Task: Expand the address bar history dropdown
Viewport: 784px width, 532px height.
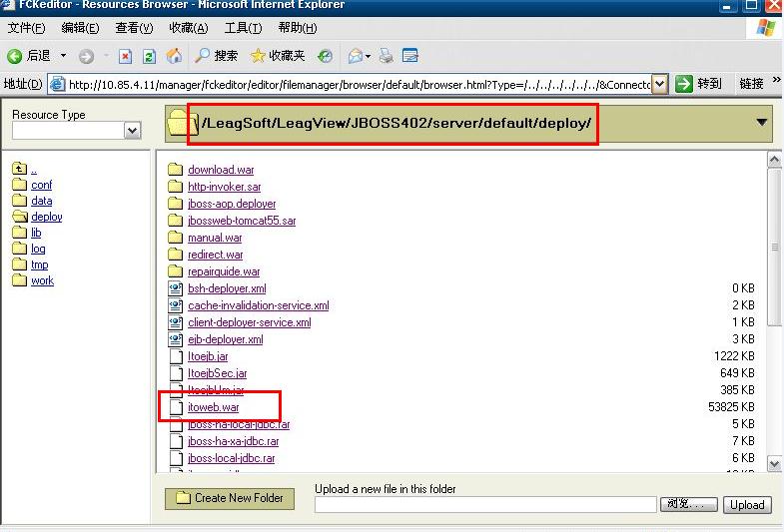Action: pyautogui.click(x=660, y=84)
